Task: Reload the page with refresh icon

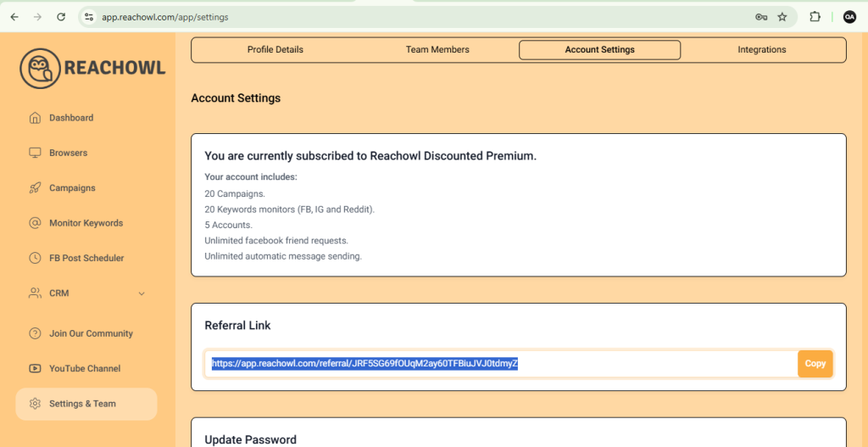Action: [61, 17]
